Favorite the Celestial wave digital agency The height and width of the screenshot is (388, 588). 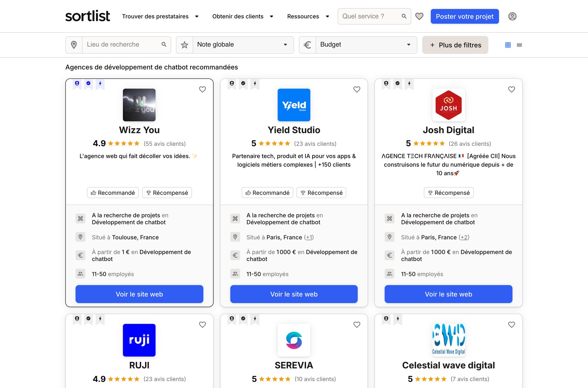click(x=512, y=325)
